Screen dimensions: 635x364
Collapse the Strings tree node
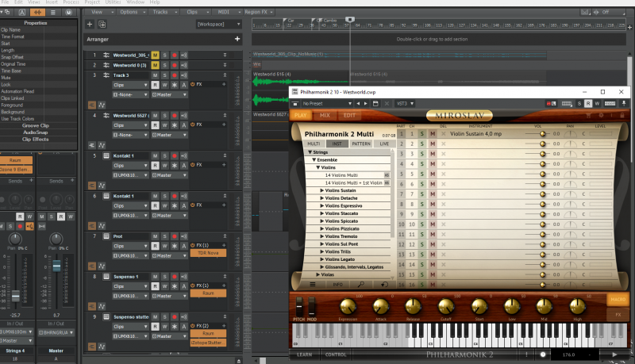310,152
